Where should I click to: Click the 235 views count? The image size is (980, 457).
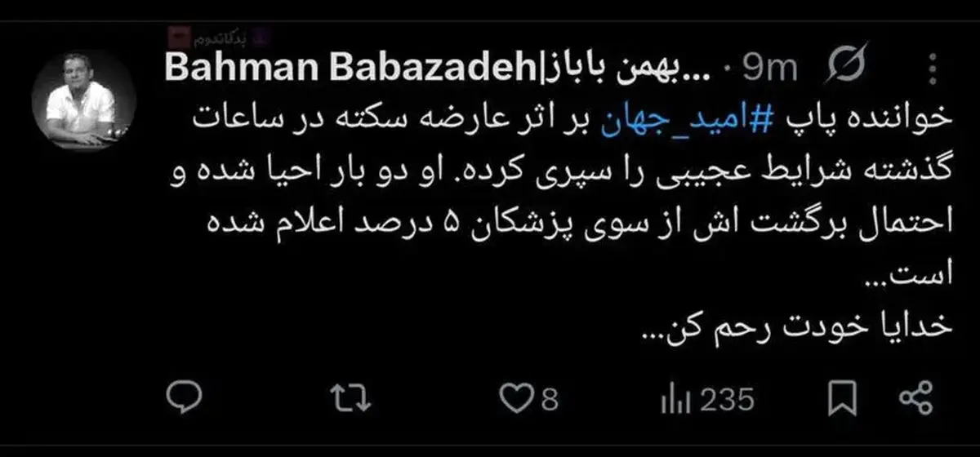coord(727,400)
